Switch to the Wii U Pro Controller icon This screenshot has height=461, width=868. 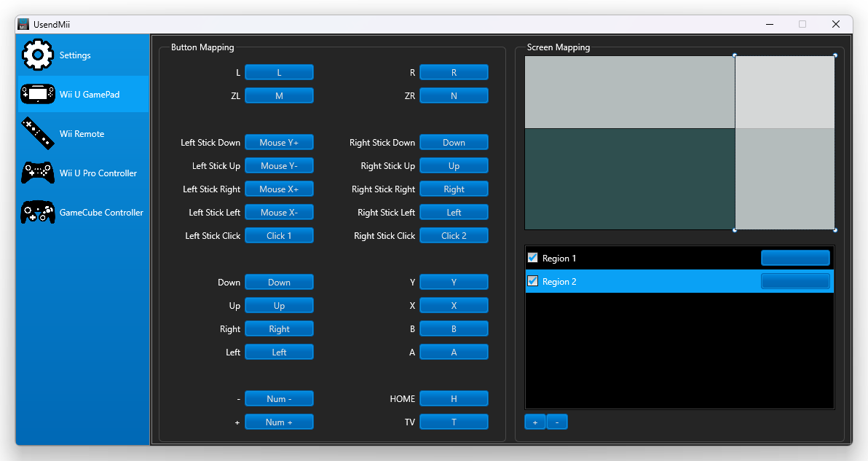click(x=38, y=173)
